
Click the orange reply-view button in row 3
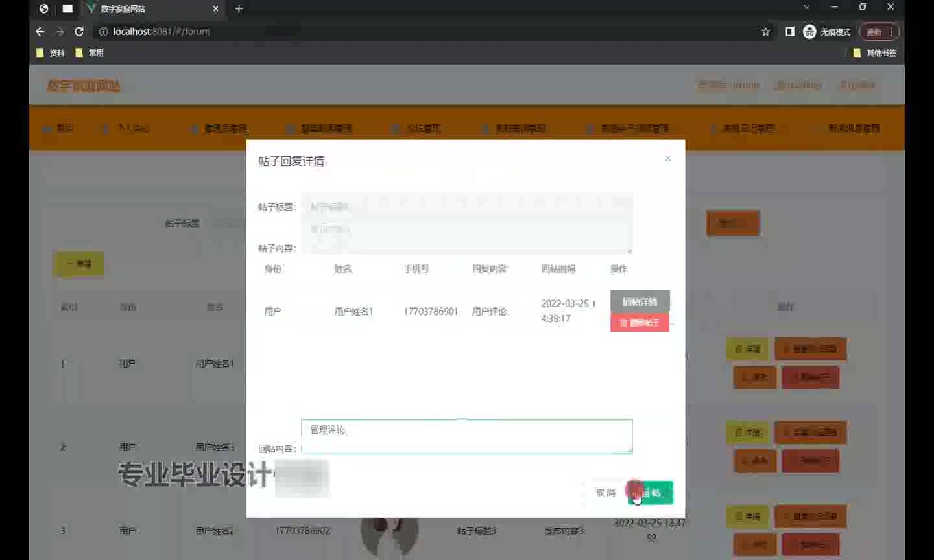pos(811,516)
